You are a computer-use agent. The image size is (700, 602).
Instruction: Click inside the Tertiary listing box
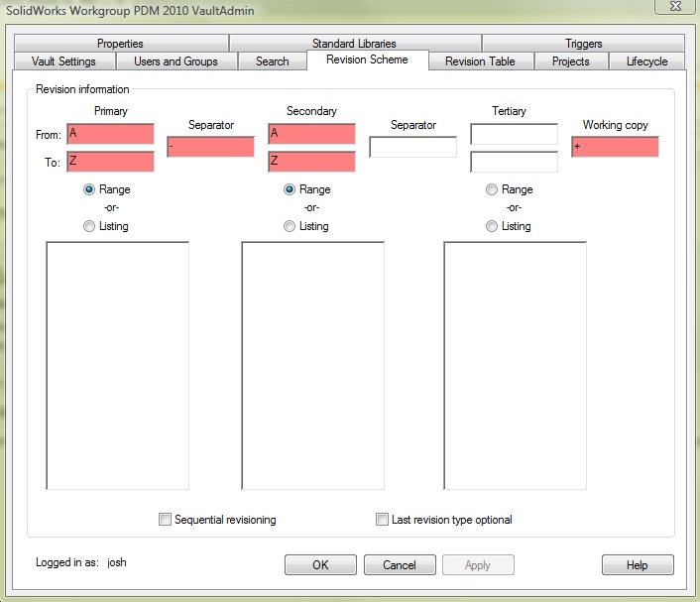516,365
